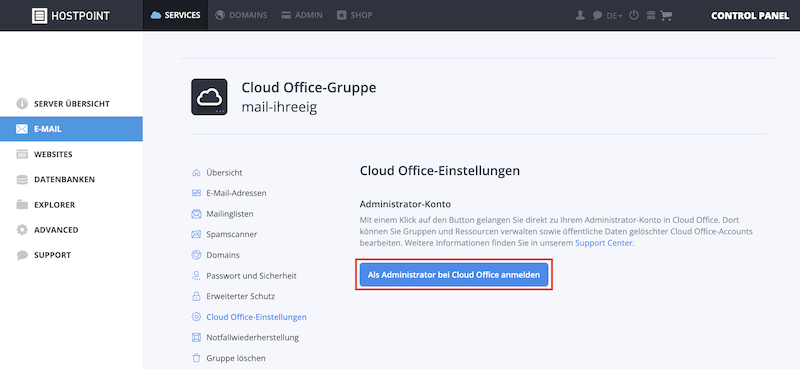Click the Hostpoint logo

70,15
